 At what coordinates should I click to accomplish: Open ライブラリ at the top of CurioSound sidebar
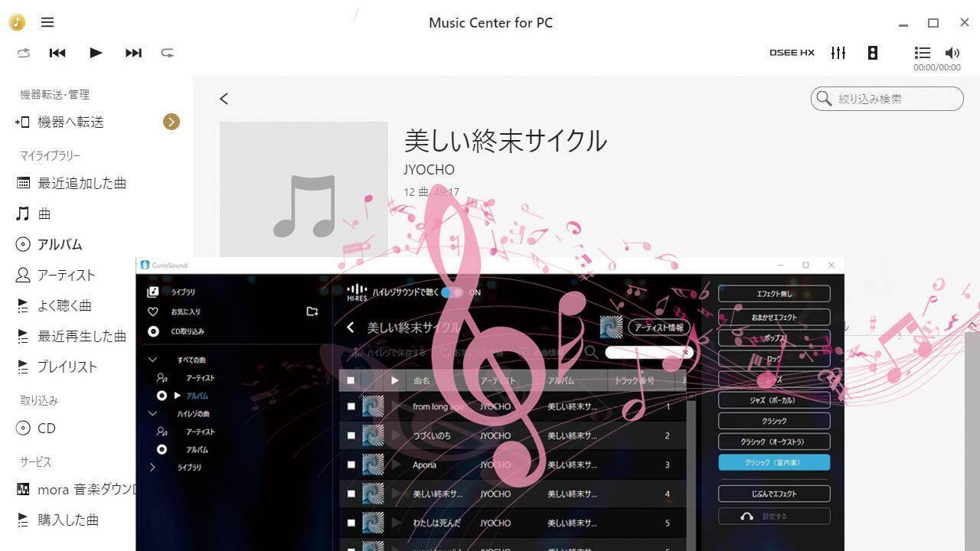182,292
